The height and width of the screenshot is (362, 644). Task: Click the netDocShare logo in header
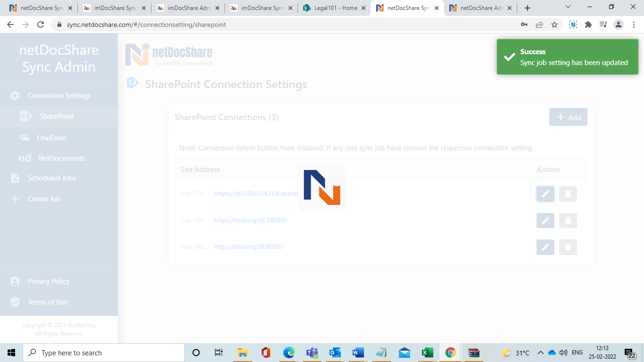169,54
